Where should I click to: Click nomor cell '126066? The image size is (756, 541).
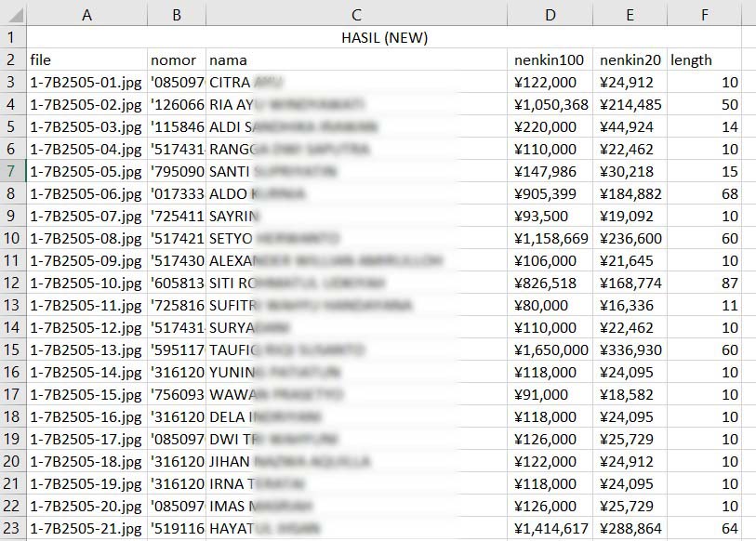tap(177, 104)
